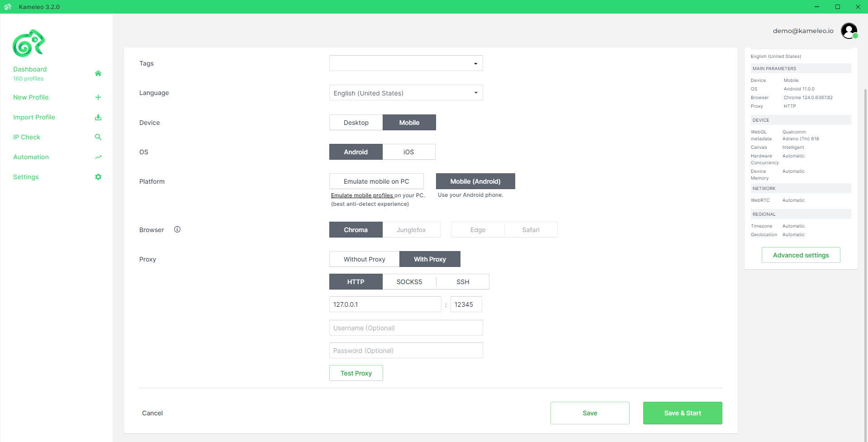Open the Tags dropdown

(406, 63)
